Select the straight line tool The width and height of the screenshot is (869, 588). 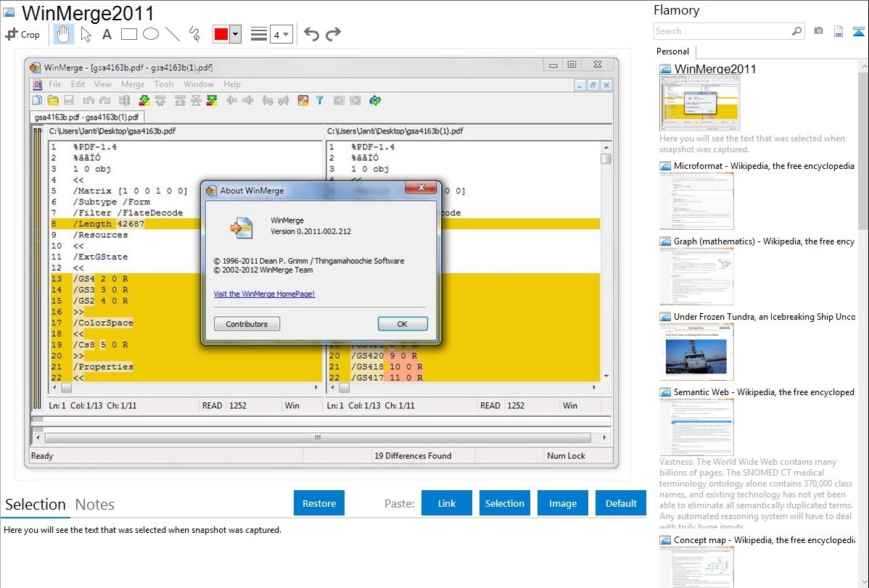coord(173,34)
